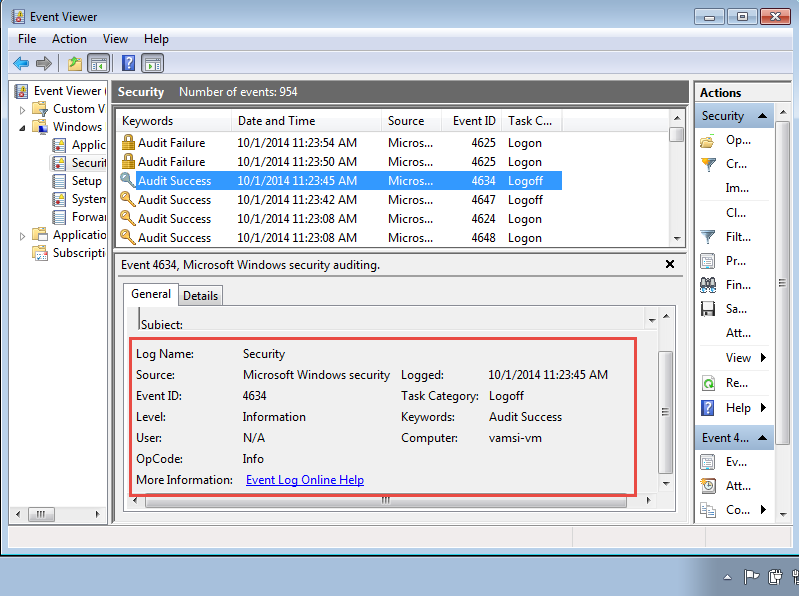Show hidden icons in system tray
Screen dimensions: 799x596
[728, 577]
